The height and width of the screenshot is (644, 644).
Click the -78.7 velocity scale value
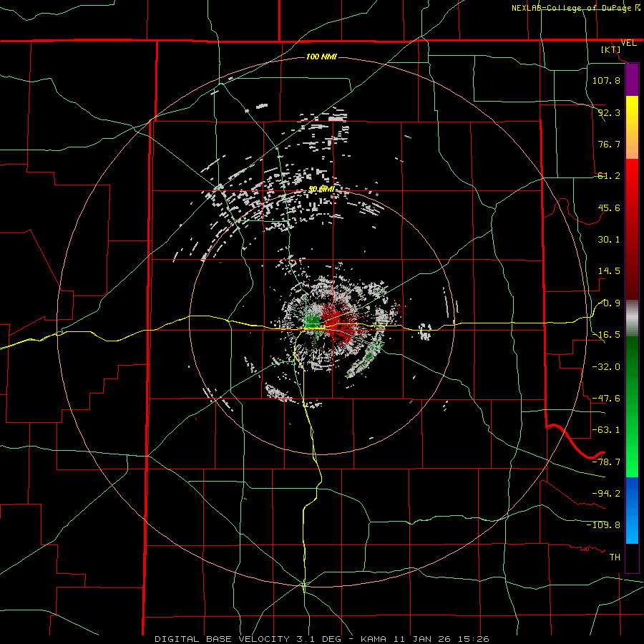(x=606, y=462)
